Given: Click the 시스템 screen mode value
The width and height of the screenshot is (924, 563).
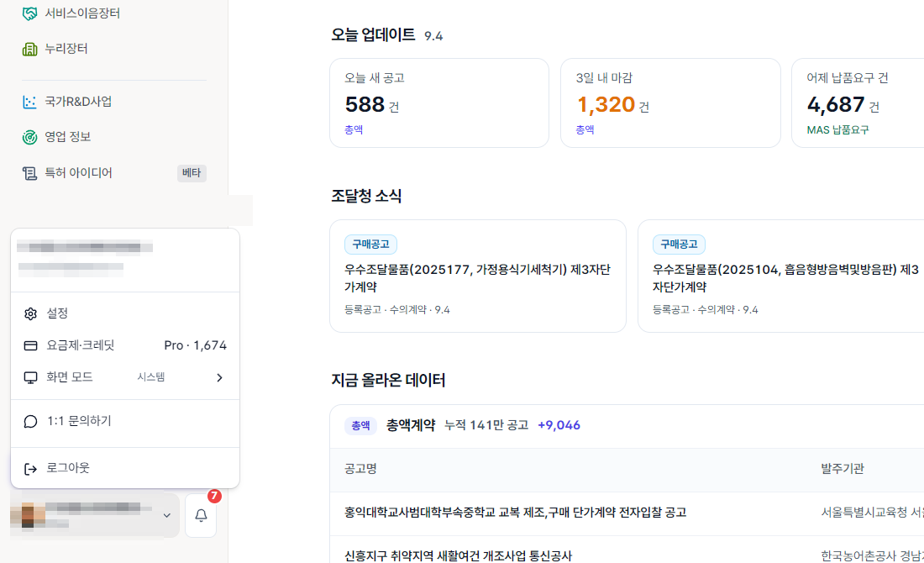Looking at the screenshot, I should click(151, 377).
